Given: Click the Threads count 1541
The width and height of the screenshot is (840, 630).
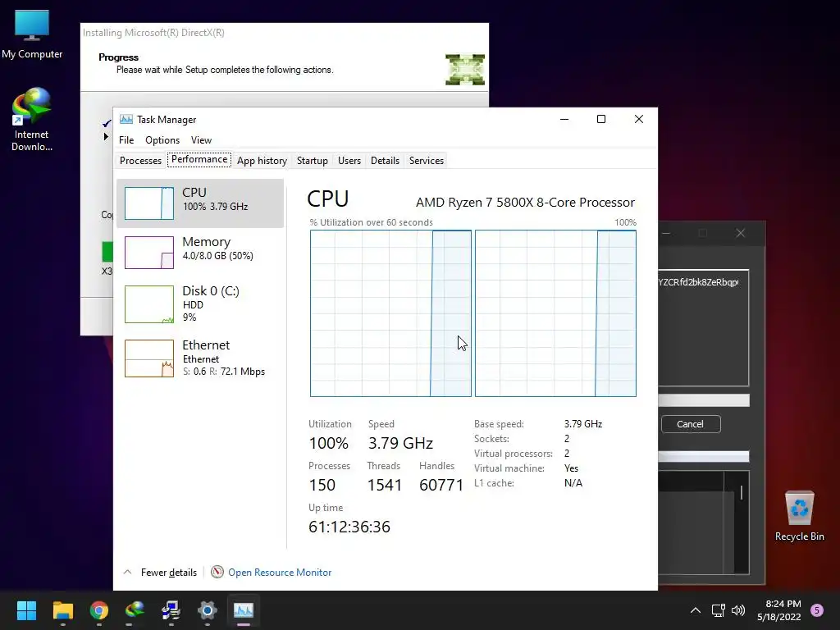Looking at the screenshot, I should pos(384,485).
